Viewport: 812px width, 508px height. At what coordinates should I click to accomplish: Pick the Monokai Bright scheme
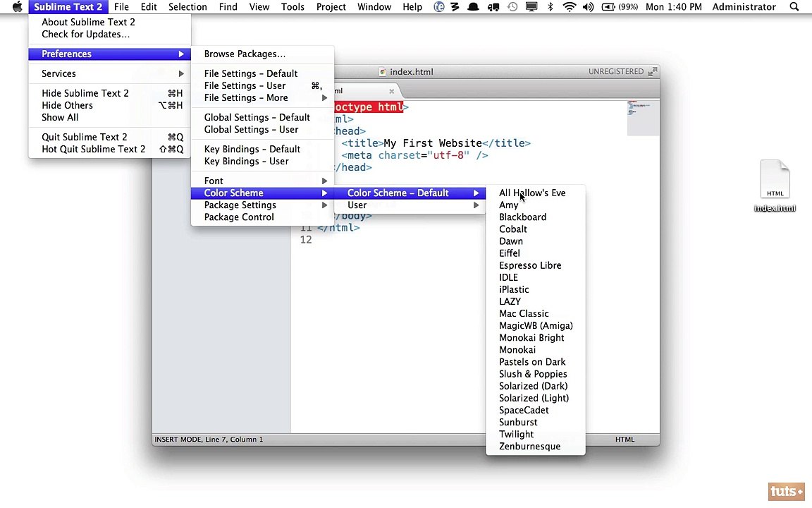[536, 338]
